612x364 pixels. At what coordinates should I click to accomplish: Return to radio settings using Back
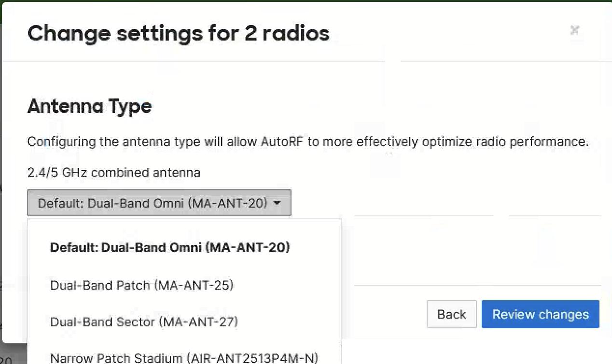pos(451,314)
